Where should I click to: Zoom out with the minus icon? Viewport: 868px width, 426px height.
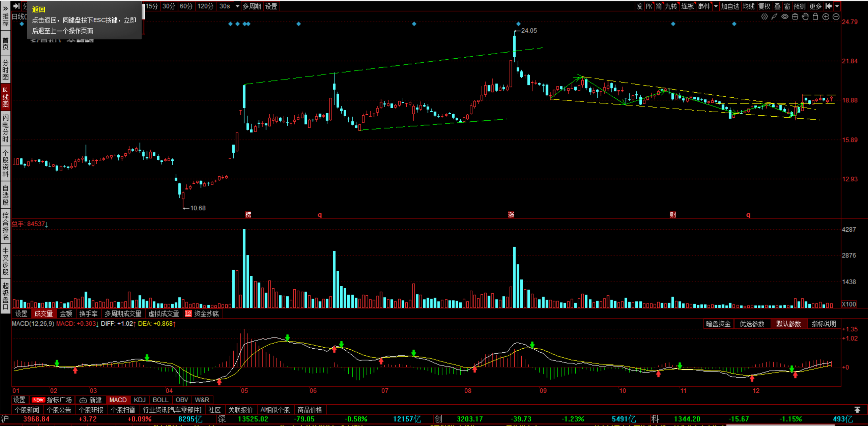836,17
